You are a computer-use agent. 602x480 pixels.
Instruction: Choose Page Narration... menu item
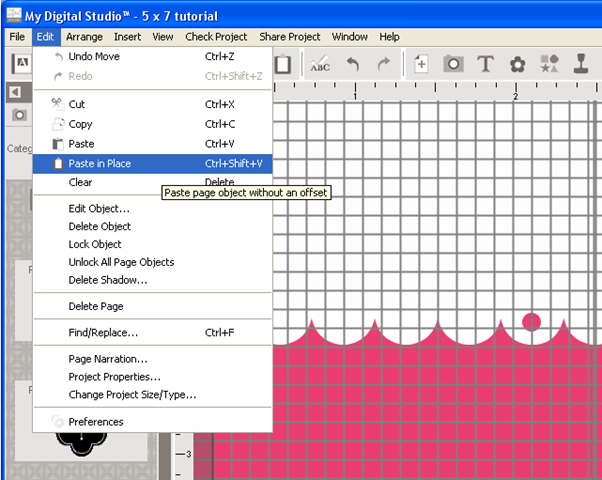tap(153, 359)
